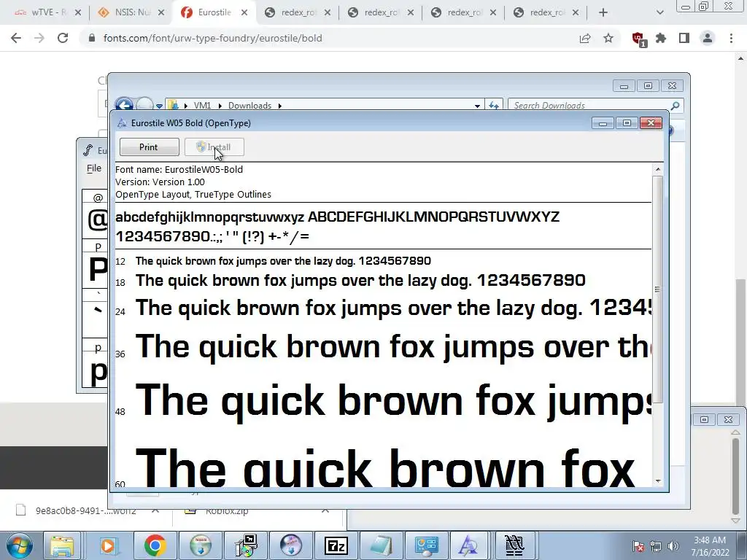This screenshot has height=560, width=747.
Task: Click VM1 in the Explorer breadcrumb
Action: pos(203,106)
